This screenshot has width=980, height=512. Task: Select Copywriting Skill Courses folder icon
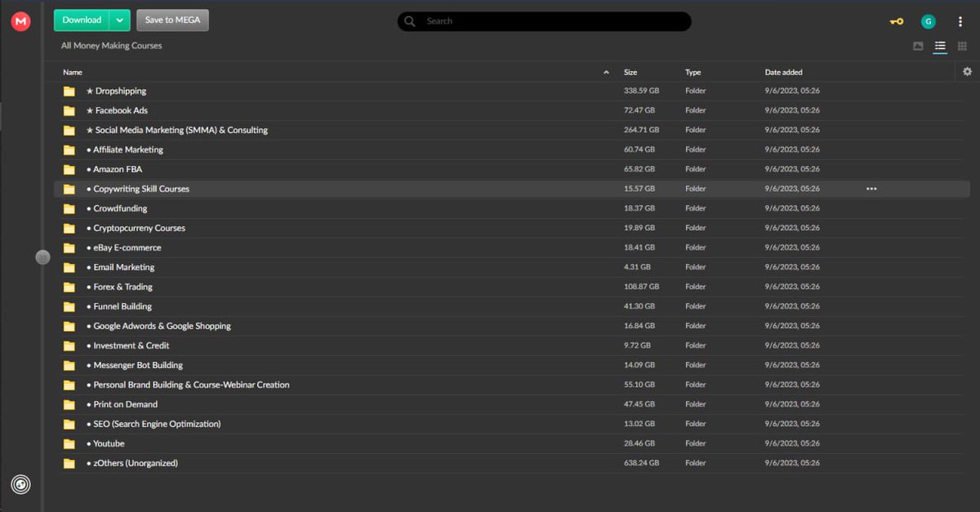coord(69,189)
